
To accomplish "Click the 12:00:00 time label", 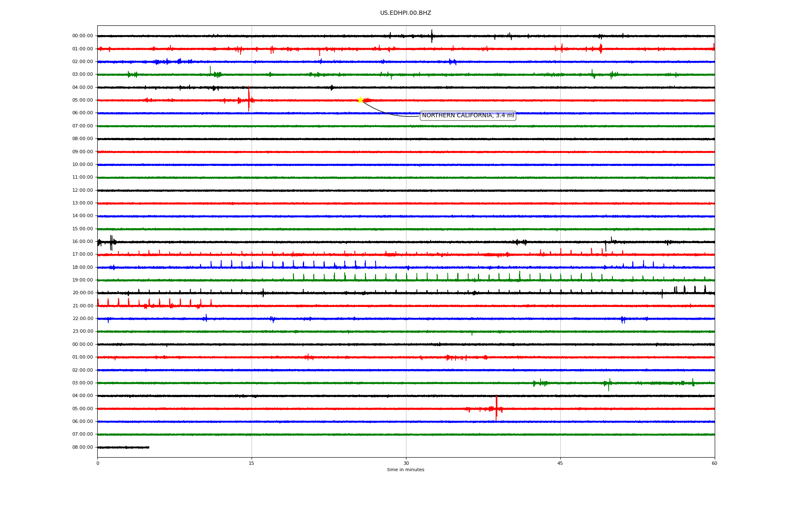I will tap(82, 190).
